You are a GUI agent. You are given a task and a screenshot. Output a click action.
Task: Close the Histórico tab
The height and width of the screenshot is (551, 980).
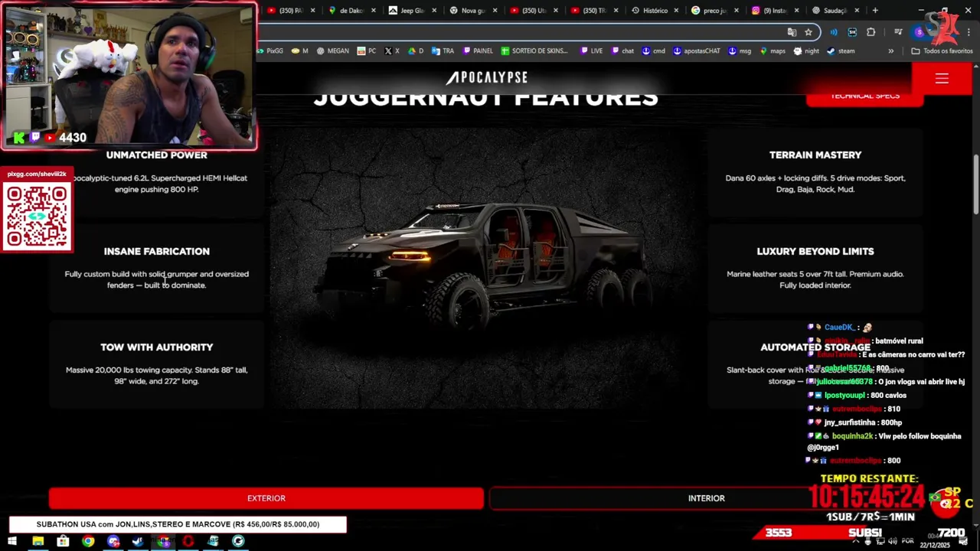pyautogui.click(x=678, y=11)
